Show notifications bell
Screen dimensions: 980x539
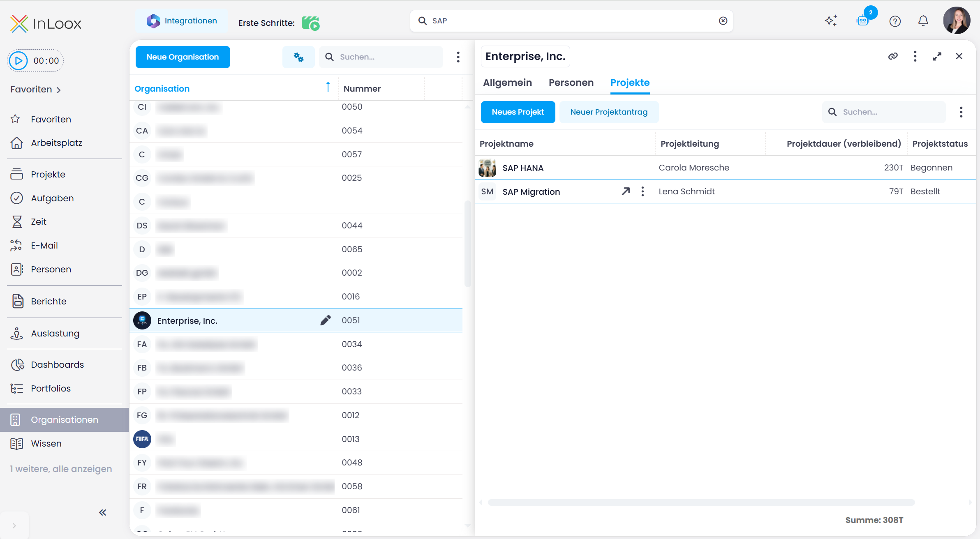click(923, 21)
